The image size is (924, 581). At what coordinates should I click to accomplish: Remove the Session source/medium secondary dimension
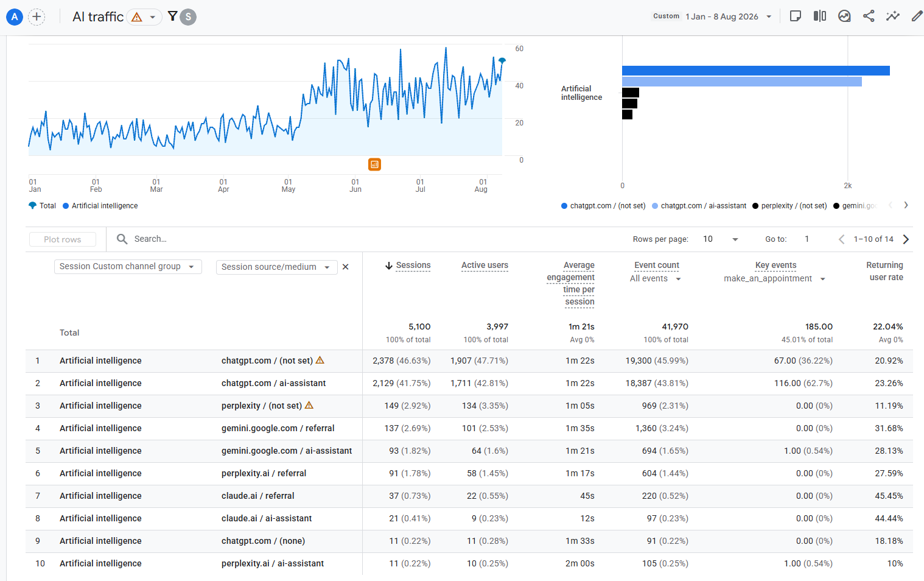346,267
